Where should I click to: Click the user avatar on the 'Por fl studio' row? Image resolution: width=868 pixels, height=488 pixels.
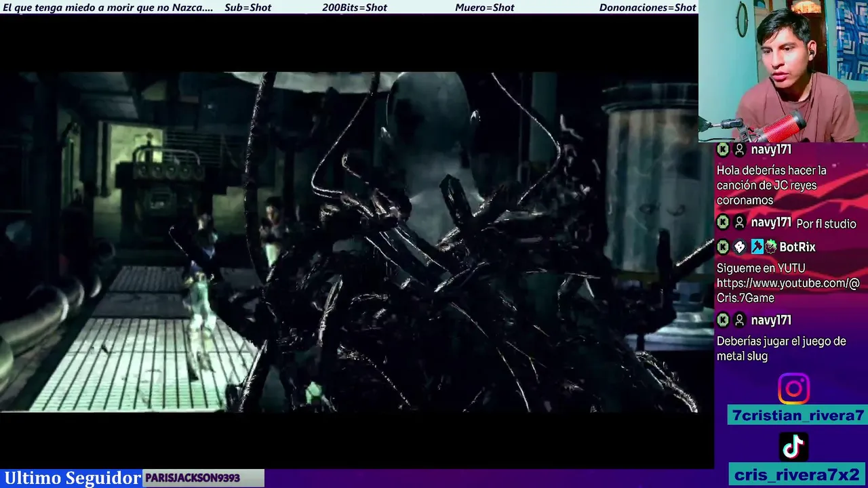(739, 222)
